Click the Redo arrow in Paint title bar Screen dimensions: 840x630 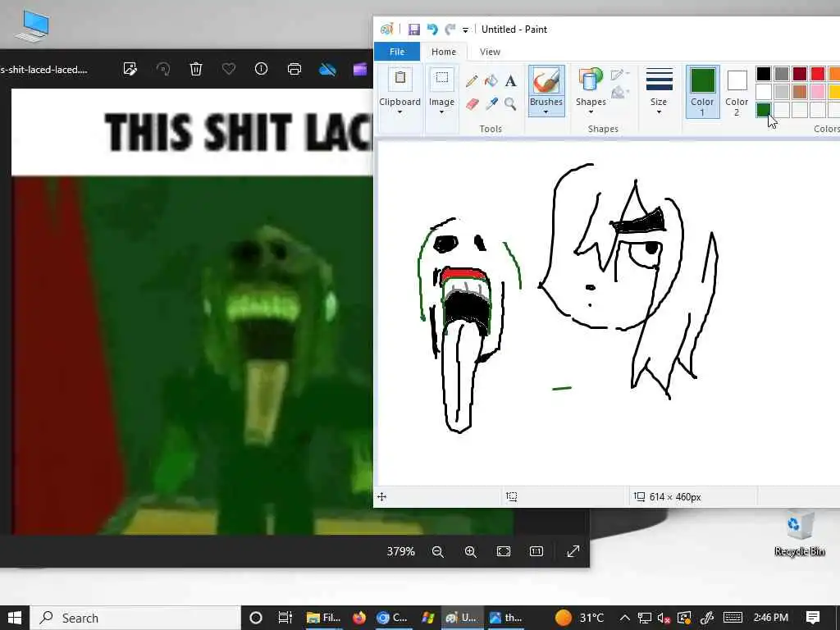(450, 30)
